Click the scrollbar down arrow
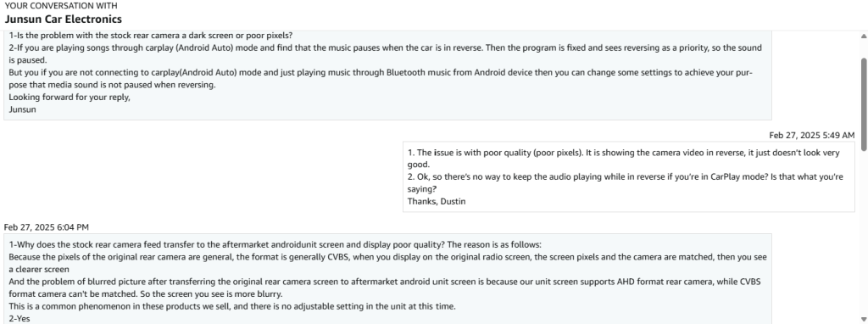This screenshot has height=324, width=868. (x=864, y=318)
